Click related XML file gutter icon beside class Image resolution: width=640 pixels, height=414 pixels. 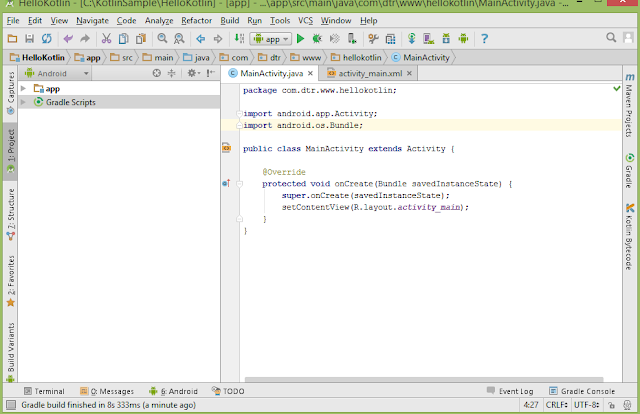point(227,148)
